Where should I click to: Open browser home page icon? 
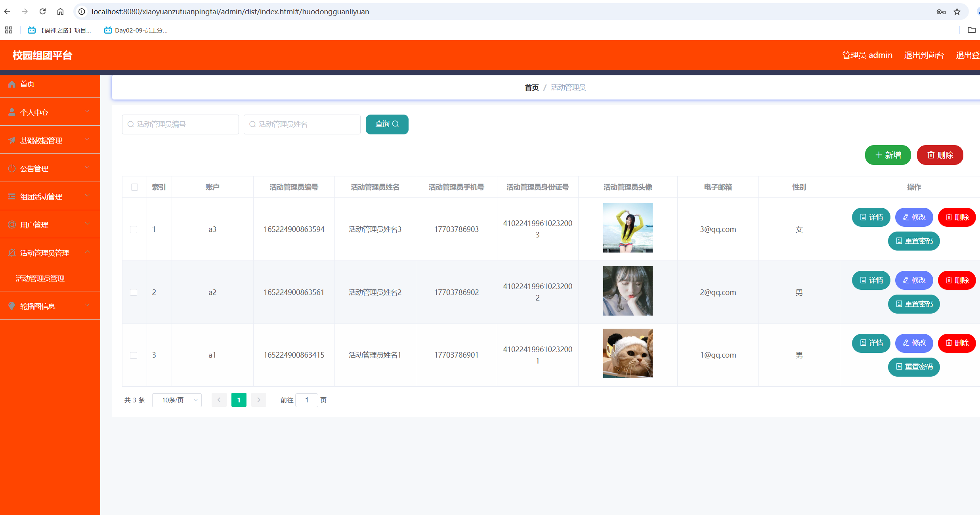[60, 11]
